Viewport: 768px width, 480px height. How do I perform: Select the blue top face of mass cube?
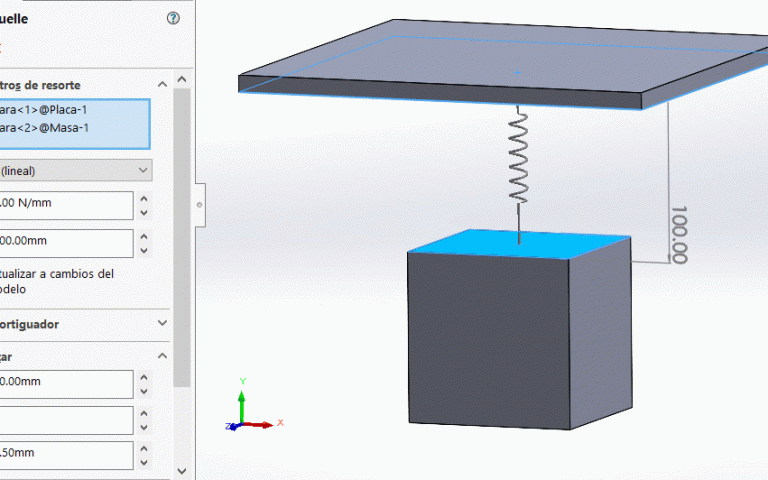[519, 244]
